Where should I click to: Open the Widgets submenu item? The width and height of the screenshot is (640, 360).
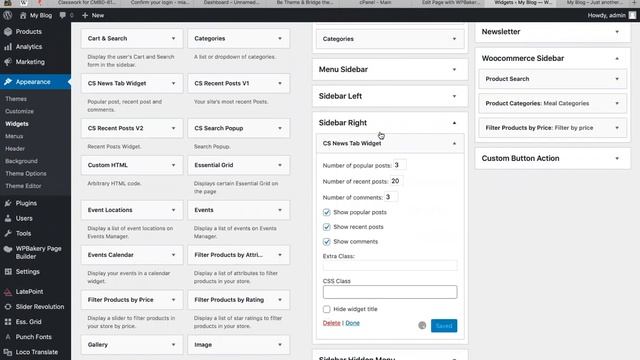click(x=17, y=124)
